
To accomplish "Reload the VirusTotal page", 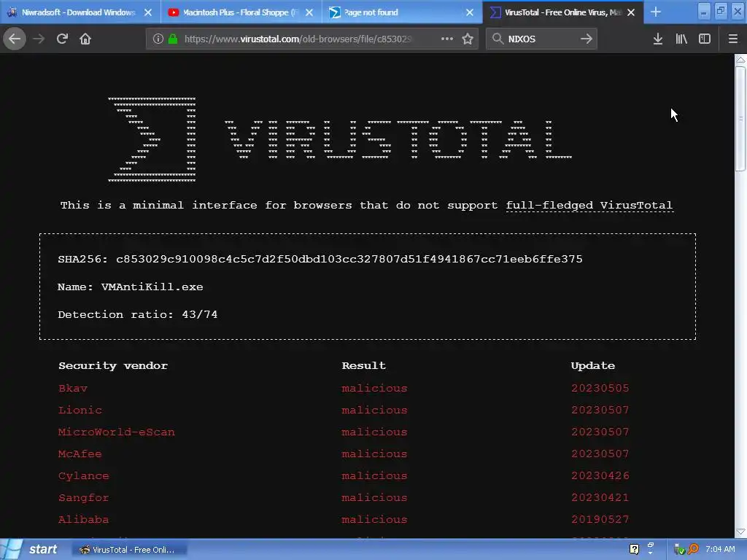I will (x=62, y=39).
